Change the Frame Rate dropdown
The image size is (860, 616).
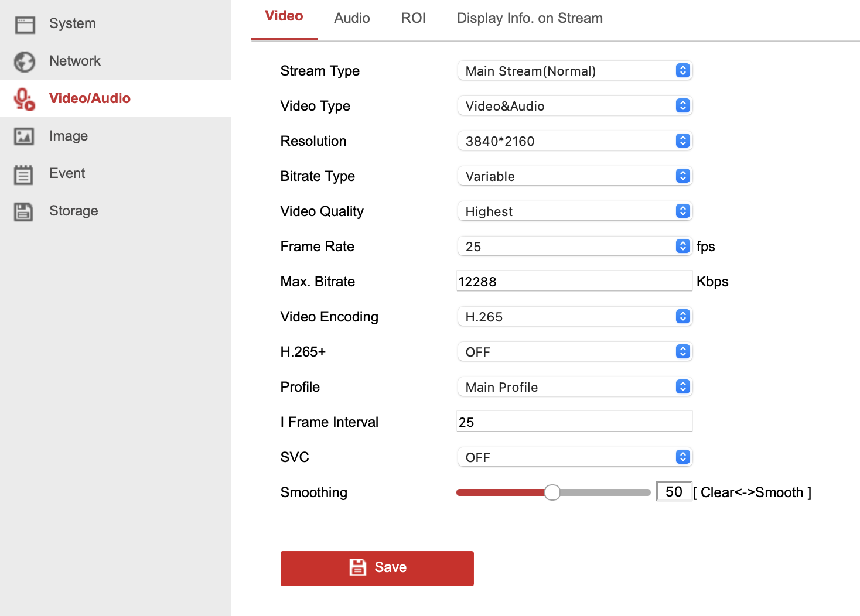click(x=574, y=247)
